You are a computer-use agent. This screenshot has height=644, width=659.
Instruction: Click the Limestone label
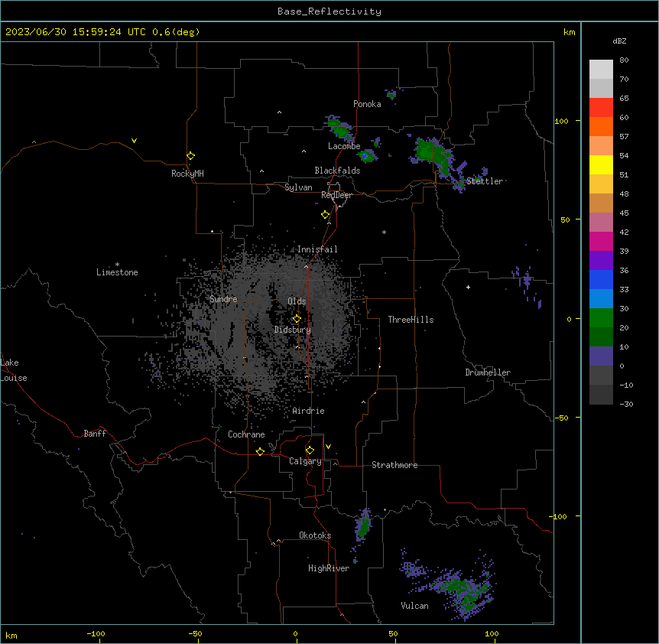pyautogui.click(x=117, y=272)
